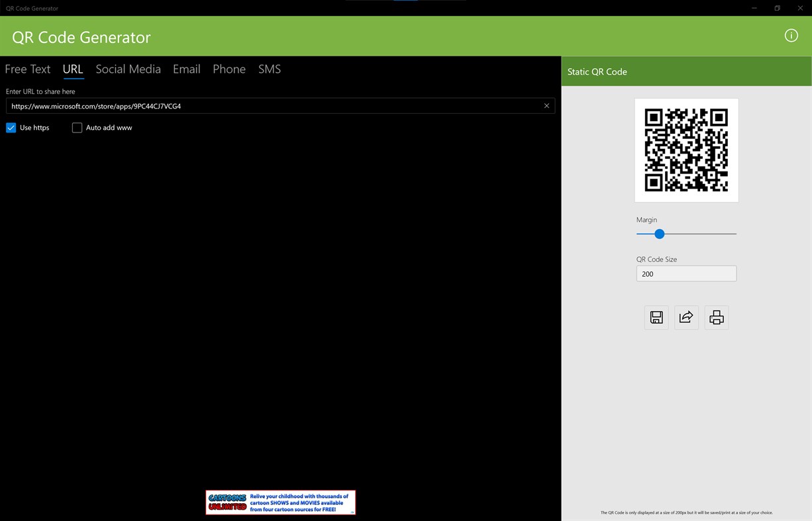Image resolution: width=812 pixels, height=521 pixels.
Task: Enable the Use https option
Action: (x=11, y=127)
